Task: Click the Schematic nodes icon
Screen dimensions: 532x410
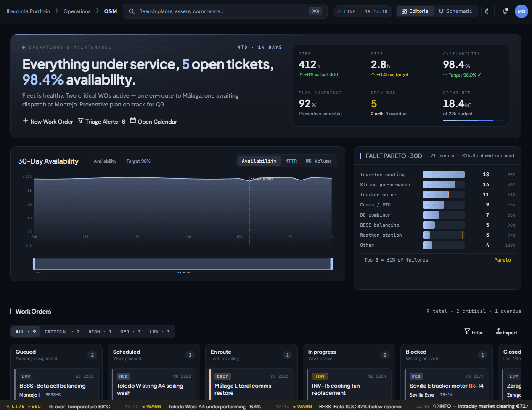Action: 441,11
